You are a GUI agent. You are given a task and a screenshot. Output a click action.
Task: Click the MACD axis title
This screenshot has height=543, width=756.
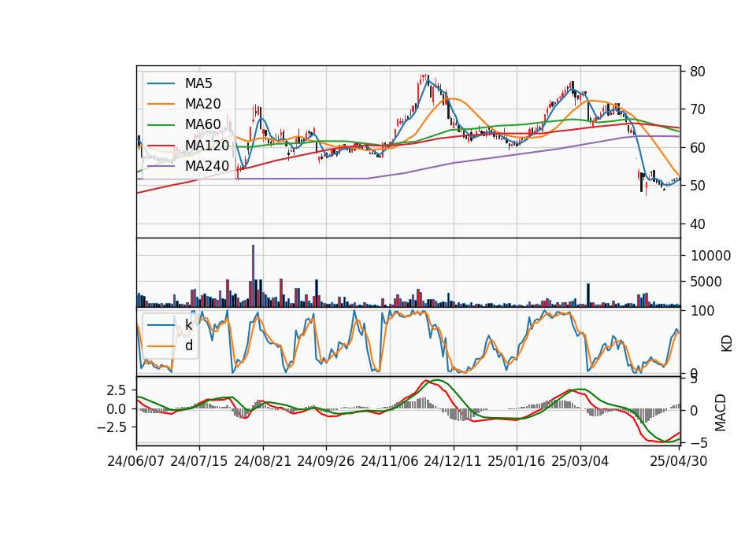[721, 412]
